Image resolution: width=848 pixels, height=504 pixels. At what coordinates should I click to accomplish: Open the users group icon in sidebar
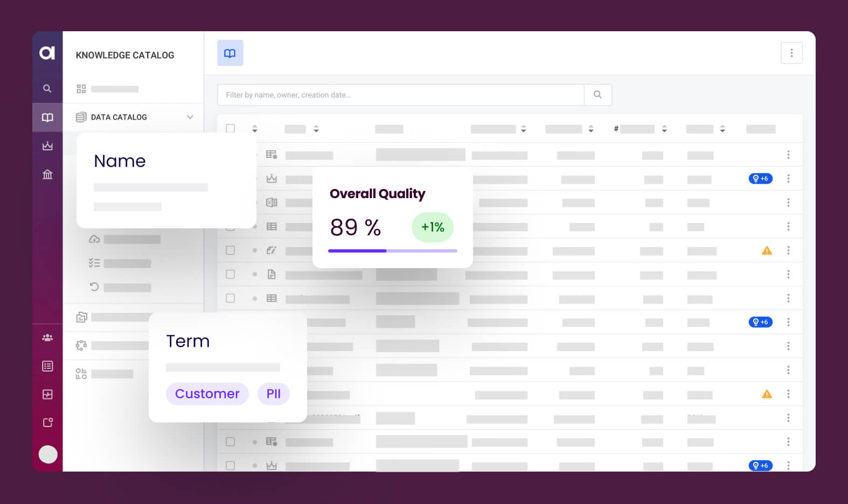47,338
